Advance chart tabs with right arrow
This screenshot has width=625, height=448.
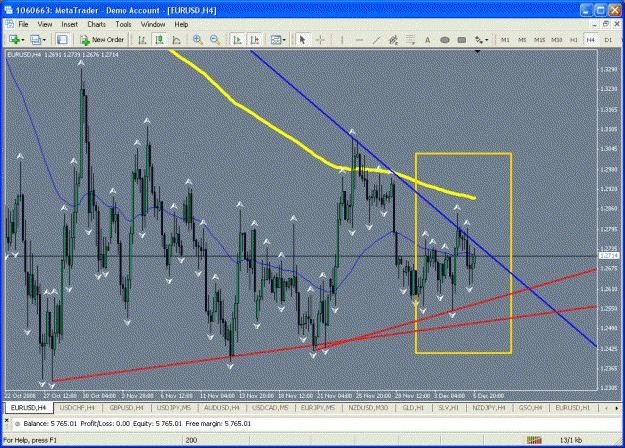pyautogui.click(x=617, y=408)
